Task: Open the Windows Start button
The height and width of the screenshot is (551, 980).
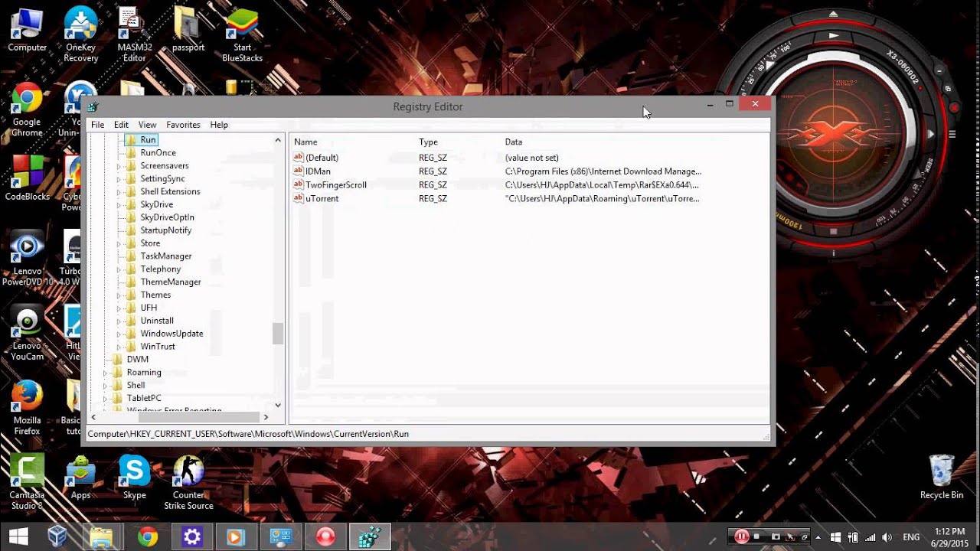Action: tap(18, 536)
